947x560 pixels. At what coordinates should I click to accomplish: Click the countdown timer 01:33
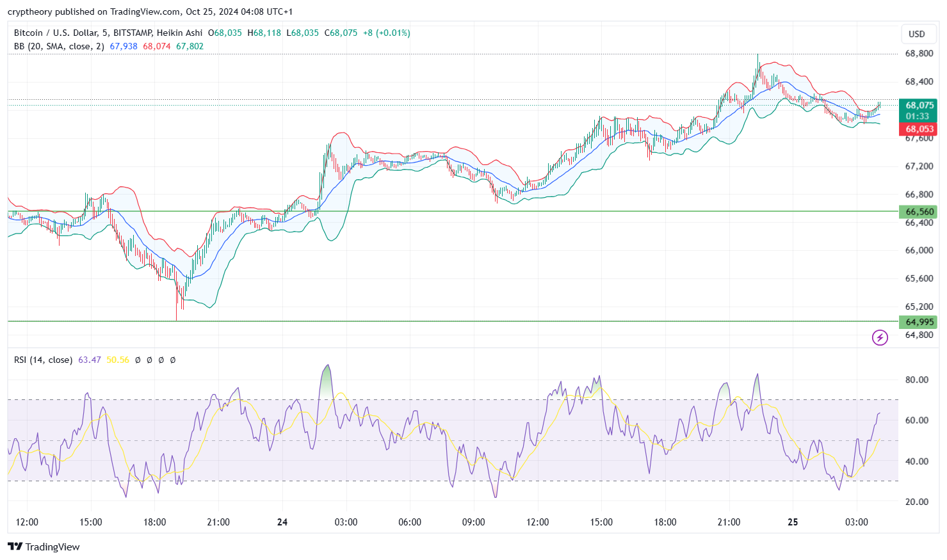click(918, 116)
